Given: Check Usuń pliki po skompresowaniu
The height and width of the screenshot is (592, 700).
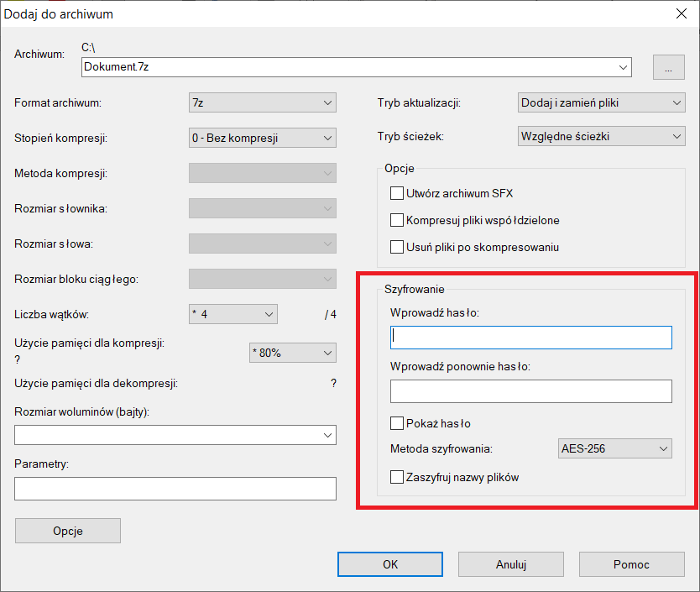Looking at the screenshot, I should tap(397, 247).
